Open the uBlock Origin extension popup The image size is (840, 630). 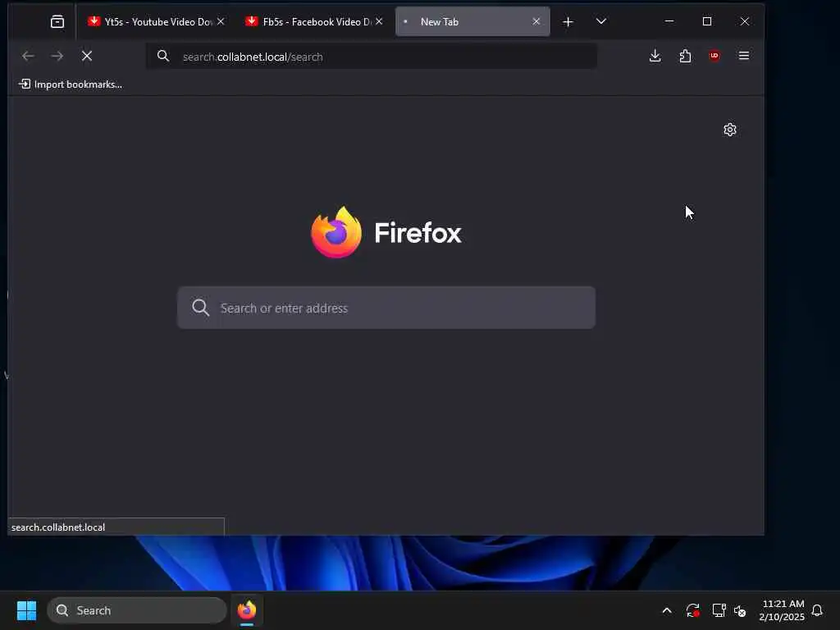click(714, 56)
